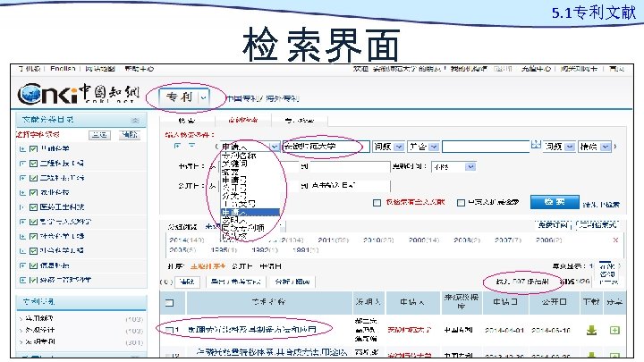Expand the 工程科技Ⅱ辑 tree node

22,178
